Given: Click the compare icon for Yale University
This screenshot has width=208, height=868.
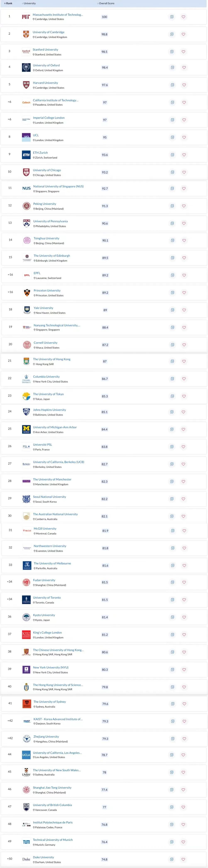Looking at the screenshot, I should pyautogui.click(x=172, y=310).
